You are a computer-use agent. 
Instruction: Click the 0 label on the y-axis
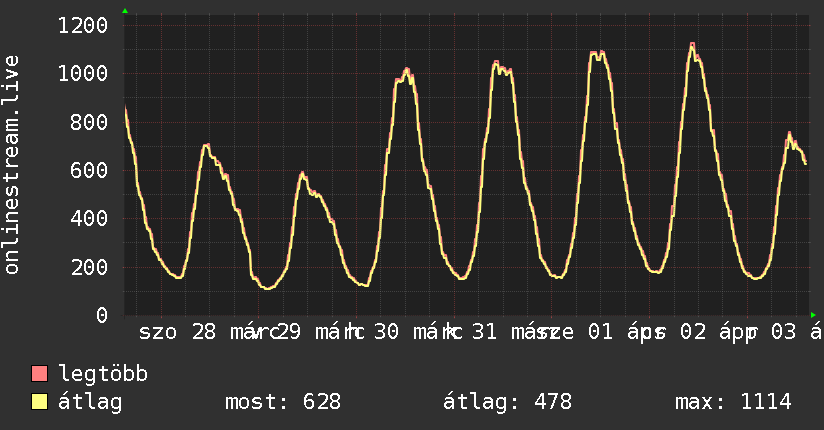[102, 315]
